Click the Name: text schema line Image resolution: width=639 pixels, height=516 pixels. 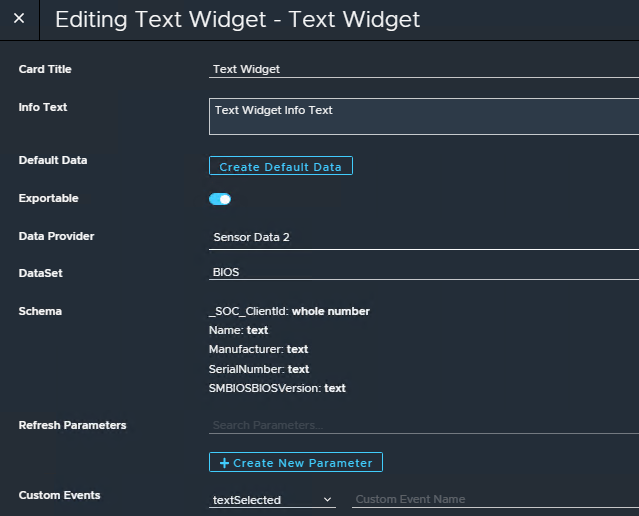pos(238,331)
